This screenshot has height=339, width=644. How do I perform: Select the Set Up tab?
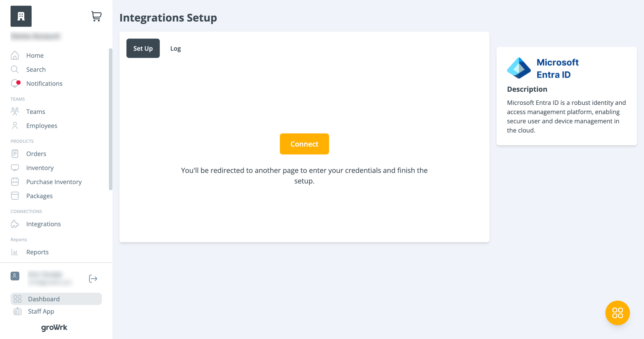143,48
